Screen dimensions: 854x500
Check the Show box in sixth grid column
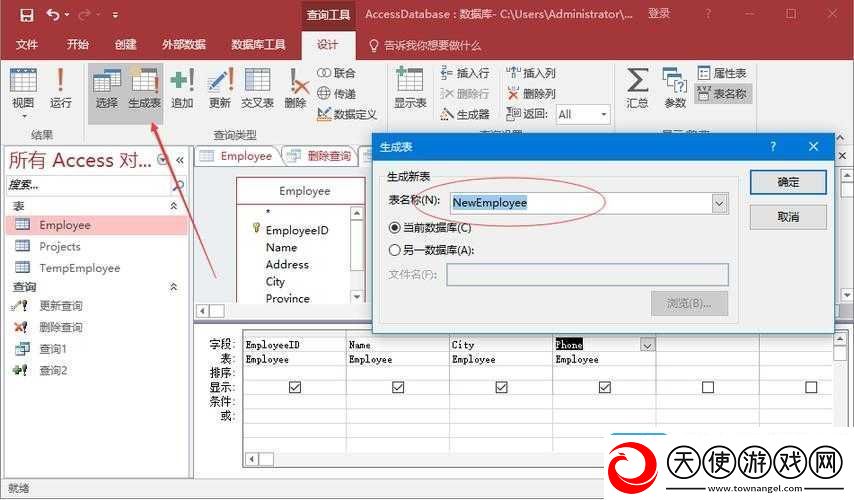click(811, 387)
